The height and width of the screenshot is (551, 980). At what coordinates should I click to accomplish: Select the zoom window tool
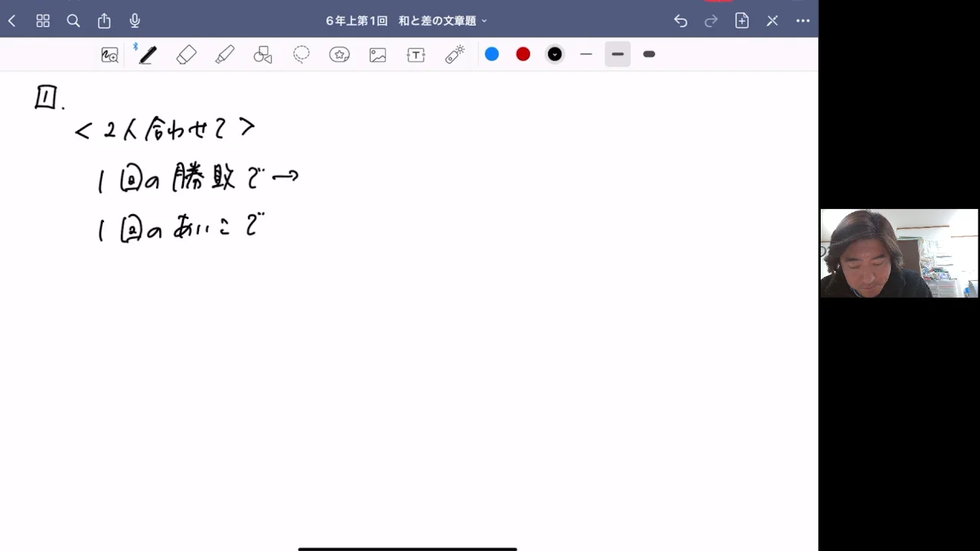click(109, 54)
